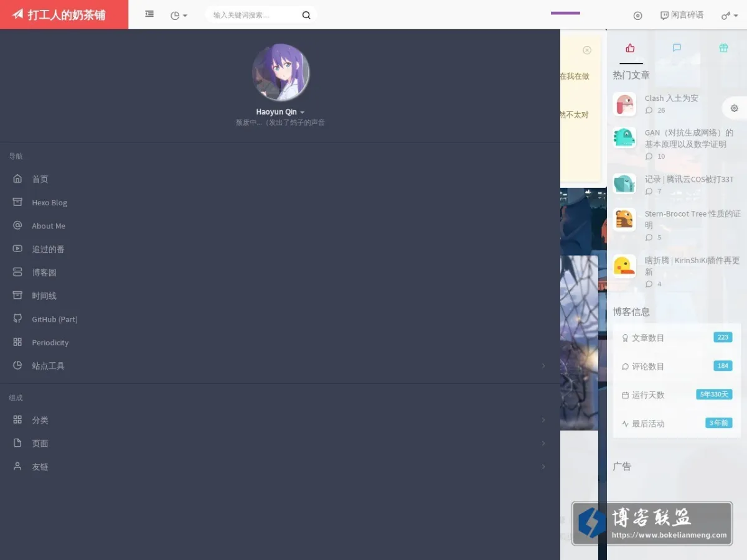The image size is (747, 560).
Task: Open the pie-chart dropdown in header
Action: click(179, 16)
